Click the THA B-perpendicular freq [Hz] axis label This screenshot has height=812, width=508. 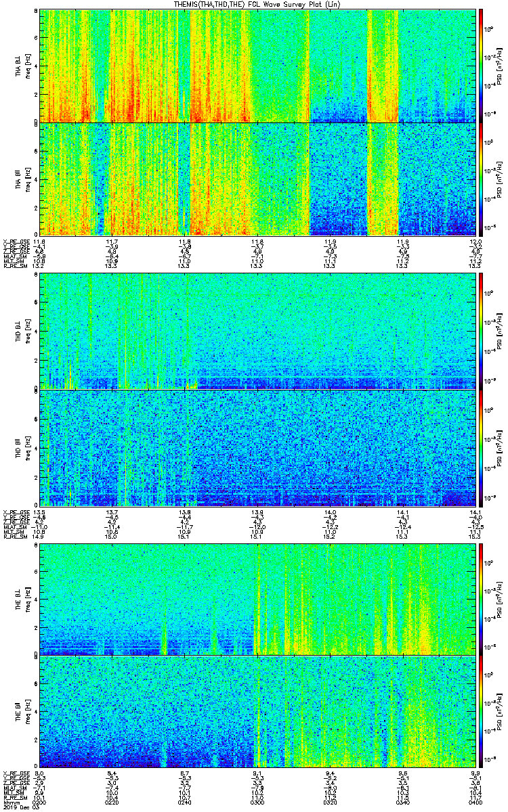(x=28, y=66)
